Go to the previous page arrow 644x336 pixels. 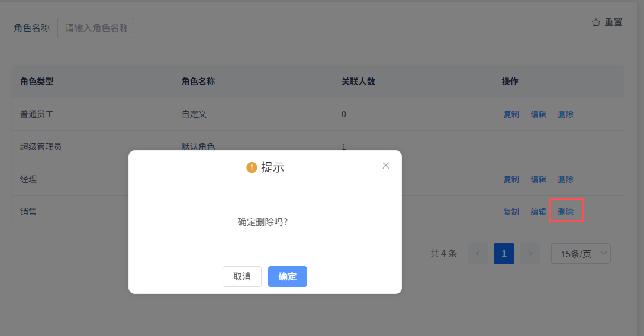click(478, 253)
